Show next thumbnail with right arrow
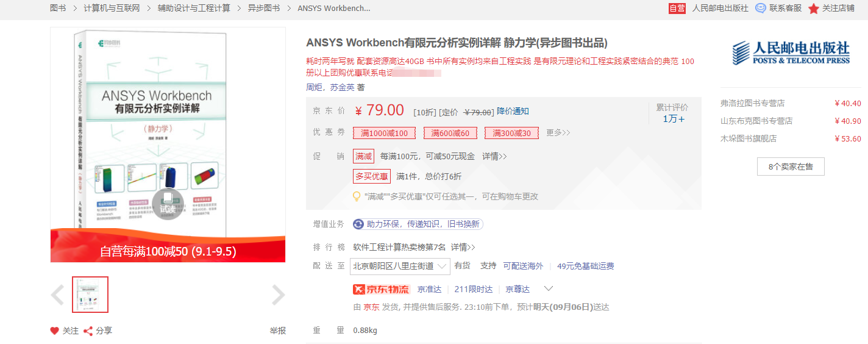 point(278,295)
